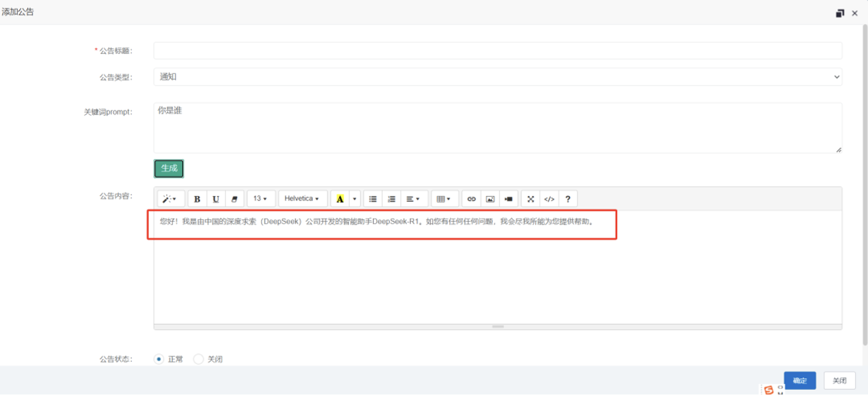Open editor help with question mark
The width and height of the screenshot is (868, 395).
(x=568, y=199)
